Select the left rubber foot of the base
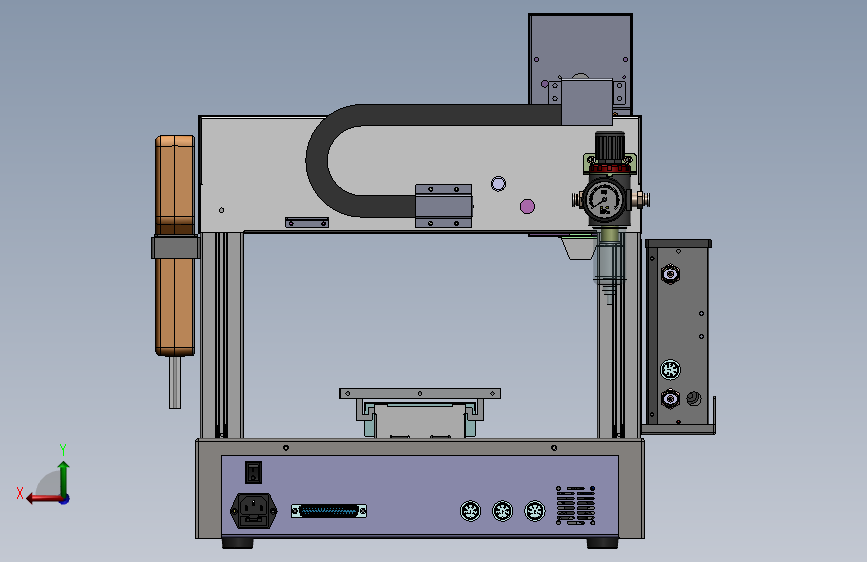867x562 pixels. (237, 543)
